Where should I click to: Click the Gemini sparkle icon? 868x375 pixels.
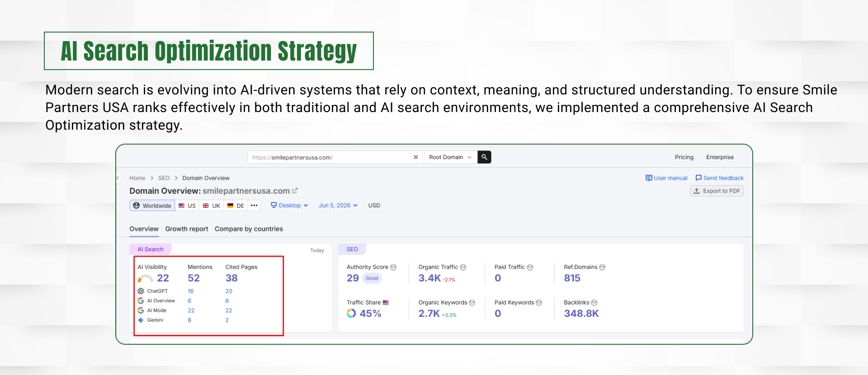pos(141,320)
